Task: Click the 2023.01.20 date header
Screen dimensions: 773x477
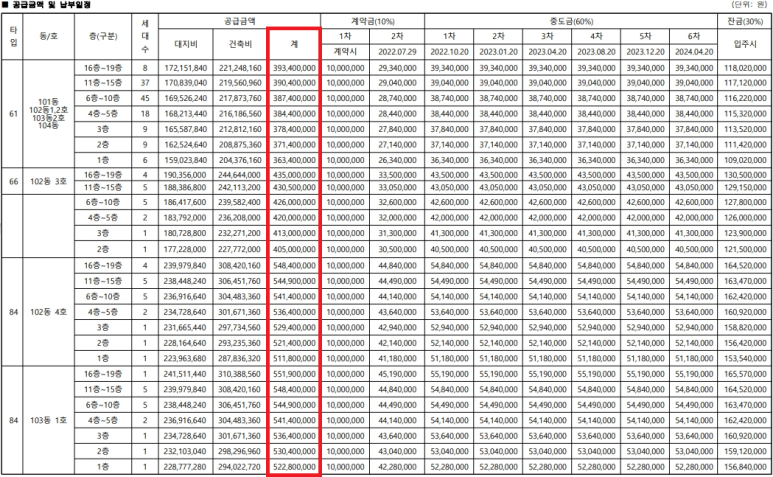Action: (x=498, y=52)
